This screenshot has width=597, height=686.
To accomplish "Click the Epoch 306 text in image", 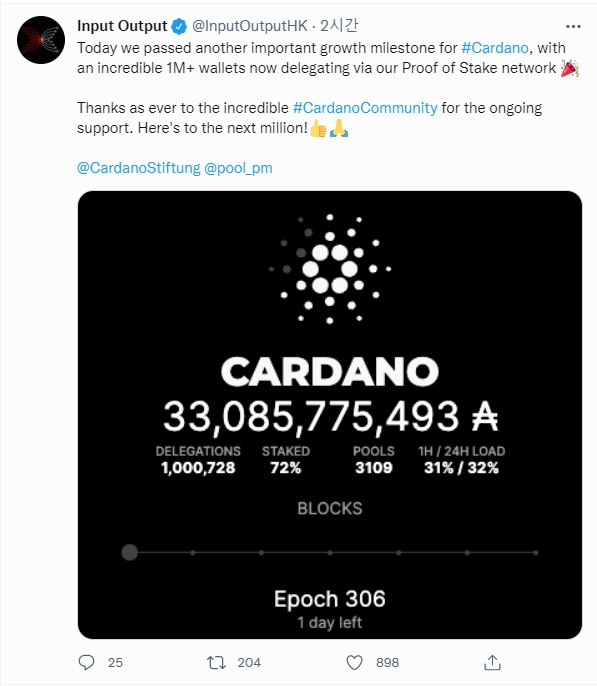I will [x=330, y=598].
